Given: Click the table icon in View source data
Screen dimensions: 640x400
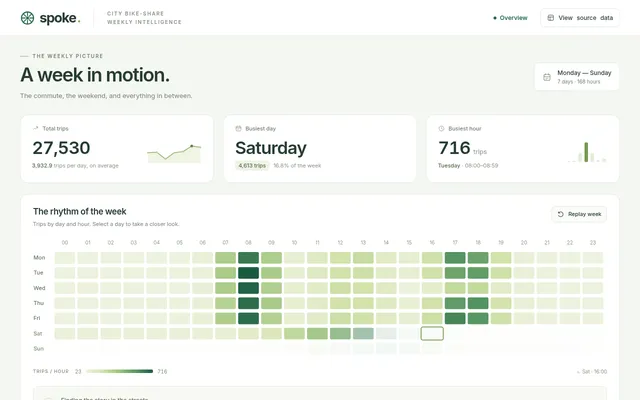Looking at the screenshot, I should coord(550,18).
